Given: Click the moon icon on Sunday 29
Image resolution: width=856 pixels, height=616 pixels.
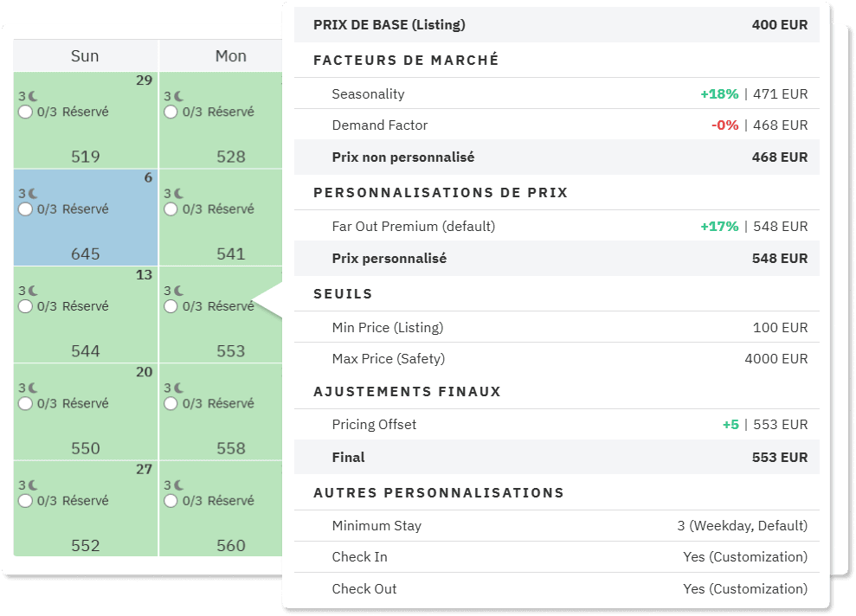Looking at the screenshot, I should click(33, 97).
